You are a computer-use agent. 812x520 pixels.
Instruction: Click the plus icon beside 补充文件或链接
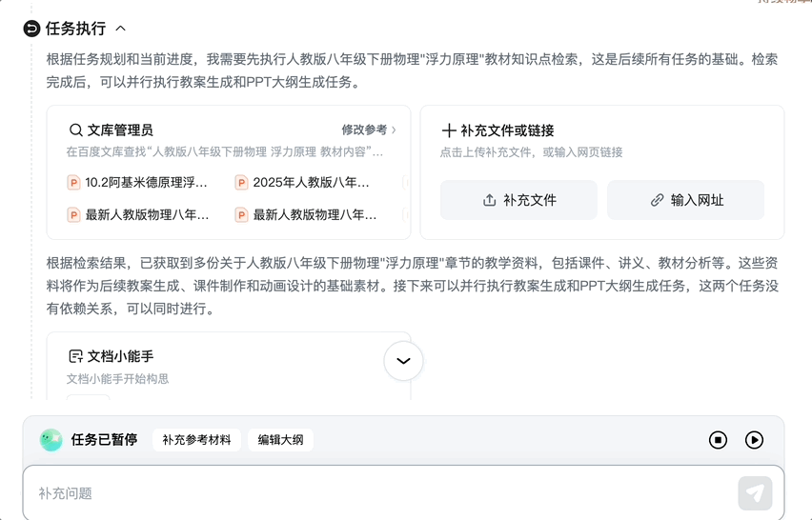point(449,130)
